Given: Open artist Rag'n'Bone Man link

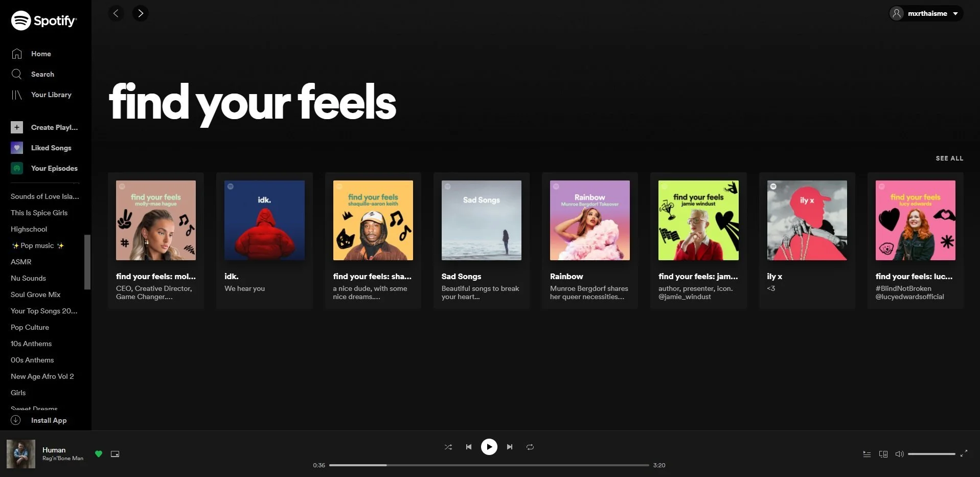Looking at the screenshot, I should click(x=63, y=459).
